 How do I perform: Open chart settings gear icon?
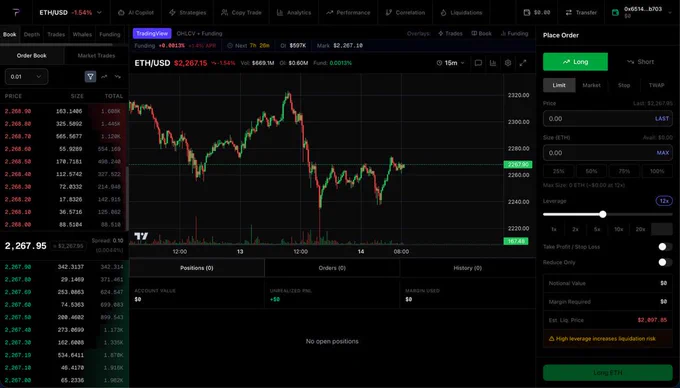point(508,63)
